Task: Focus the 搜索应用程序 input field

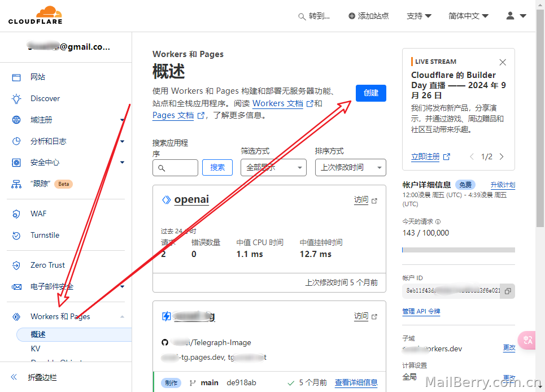Action: (x=175, y=168)
